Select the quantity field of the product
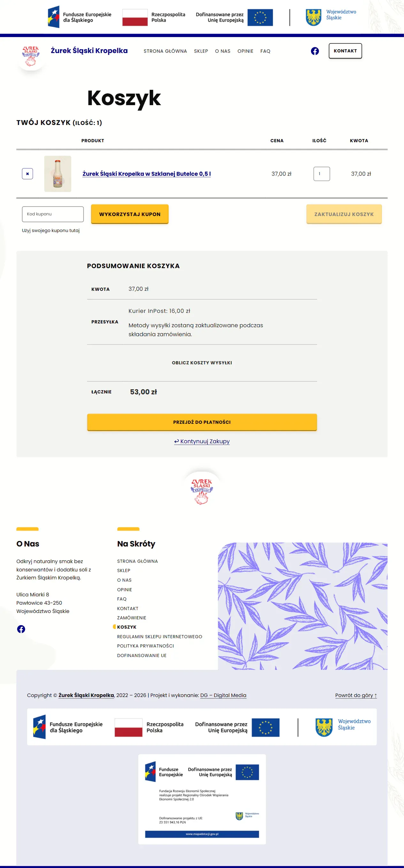 click(x=322, y=174)
